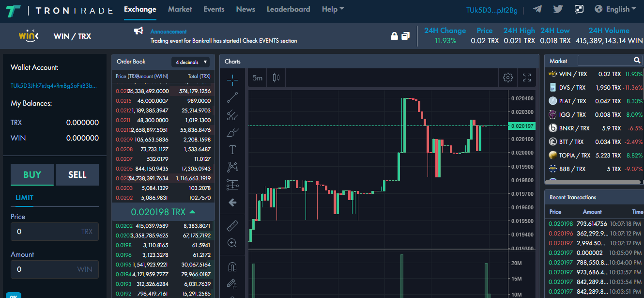644x298 pixels.
Task: Toggle the magnet snap mode
Action: pos(232,267)
